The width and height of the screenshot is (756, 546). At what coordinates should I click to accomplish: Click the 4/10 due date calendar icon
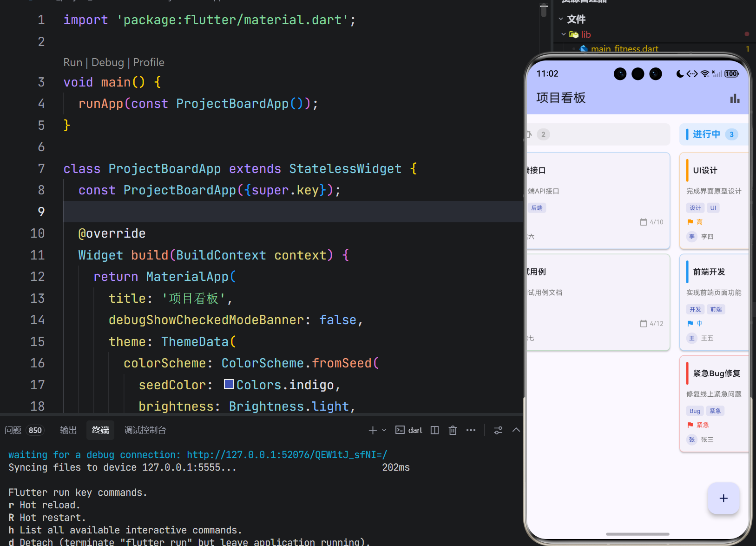[644, 222]
